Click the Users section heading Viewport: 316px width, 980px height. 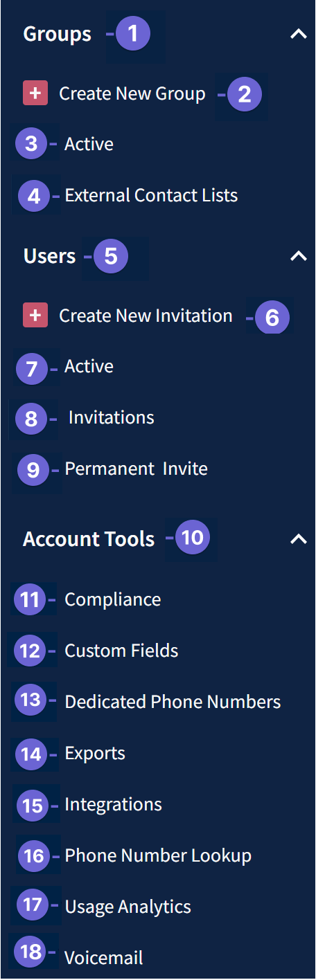click(49, 256)
